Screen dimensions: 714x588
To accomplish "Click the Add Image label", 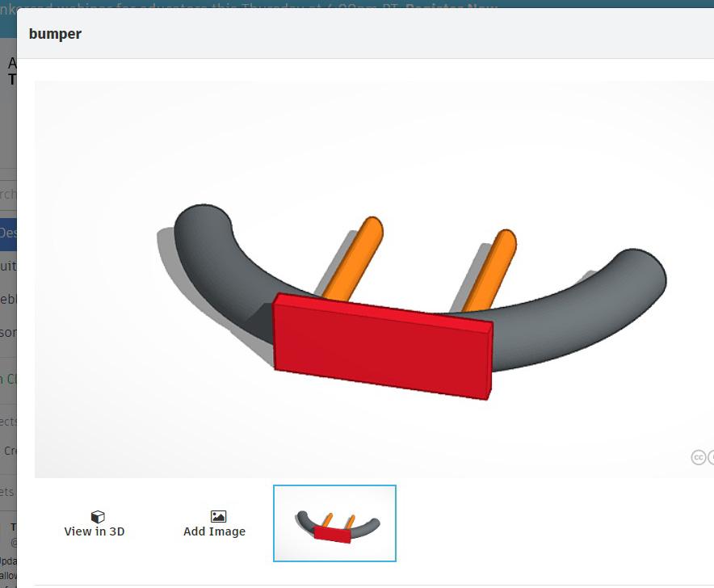I will (215, 531).
